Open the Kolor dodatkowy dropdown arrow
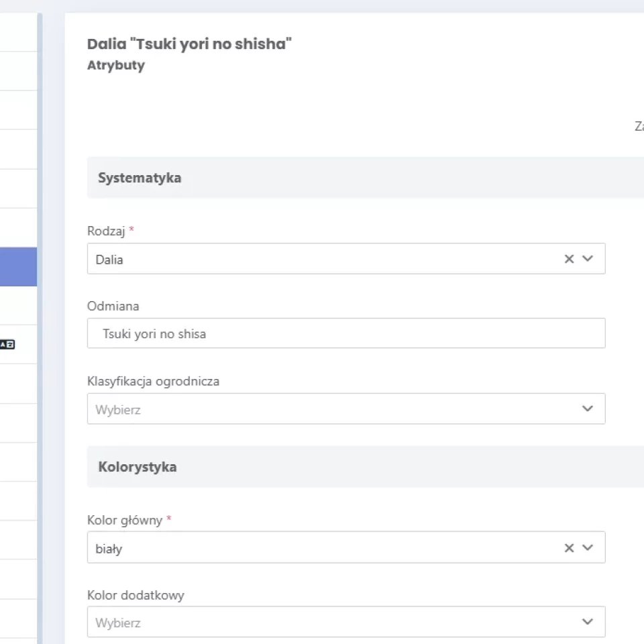644x644 pixels. [x=588, y=622]
